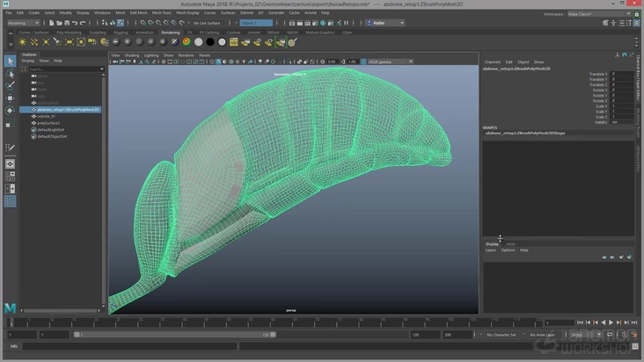This screenshot has height=362, width=644.
Task: Click the auto keyframe toggle icon
Action: pyautogui.click(x=624, y=335)
